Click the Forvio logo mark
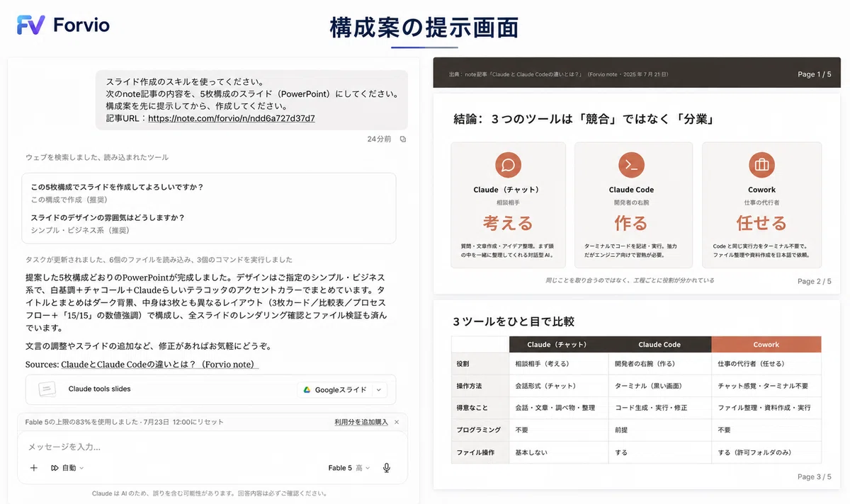This screenshot has width=850, height=504. tap(32, 26)
